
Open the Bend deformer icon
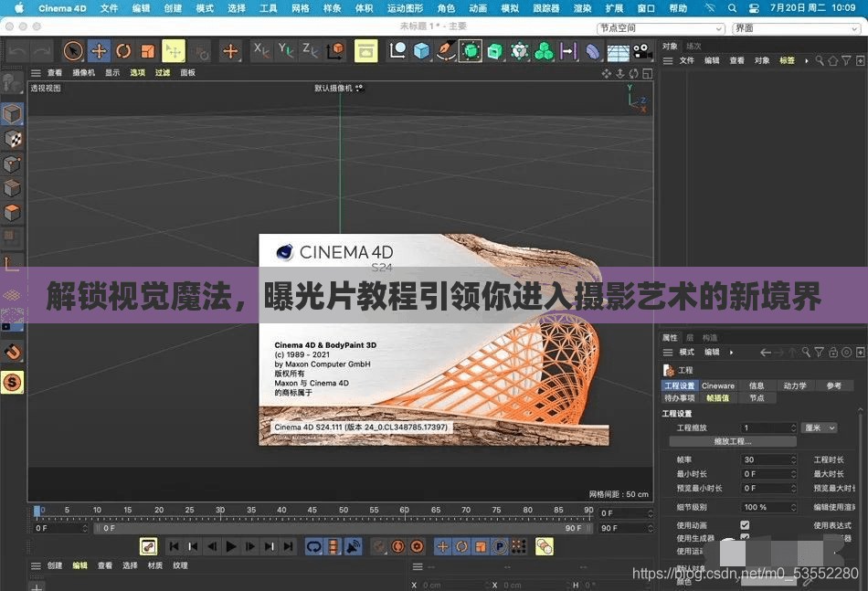(x=592, y=51)
